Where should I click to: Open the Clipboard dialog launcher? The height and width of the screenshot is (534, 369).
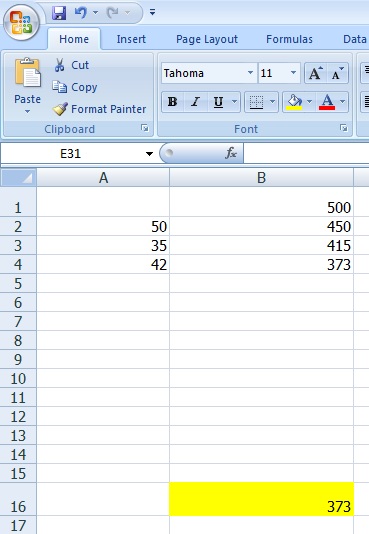(145, 128)
